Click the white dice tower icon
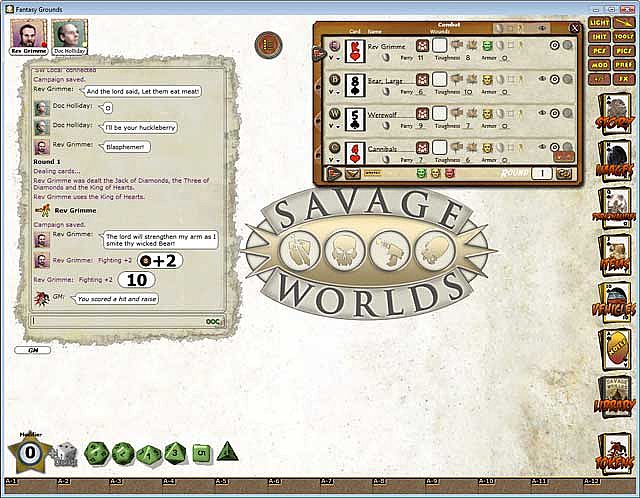The width and height of the screenshot is (640, 498). coord(64,454)
